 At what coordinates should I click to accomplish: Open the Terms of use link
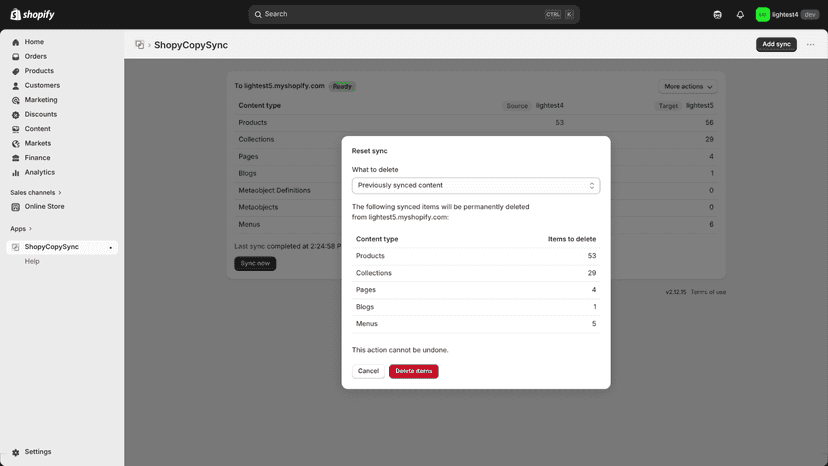tap(708, 292)
